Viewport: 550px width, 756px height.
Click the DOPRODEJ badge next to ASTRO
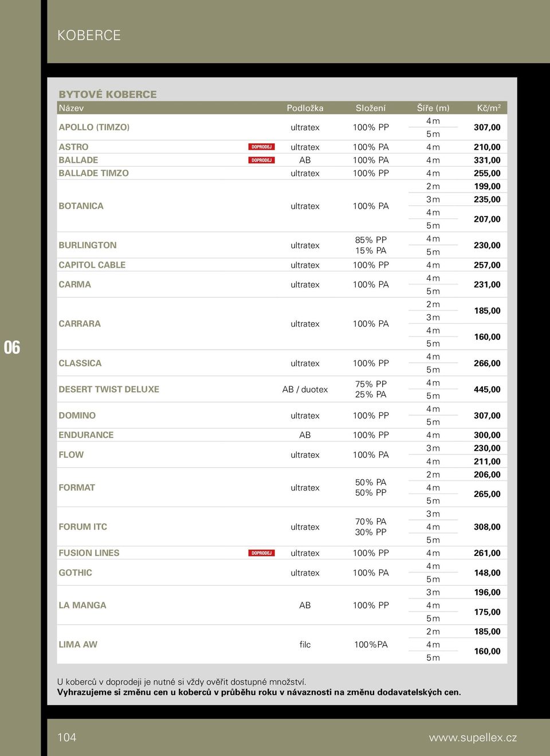pos(261,147)
